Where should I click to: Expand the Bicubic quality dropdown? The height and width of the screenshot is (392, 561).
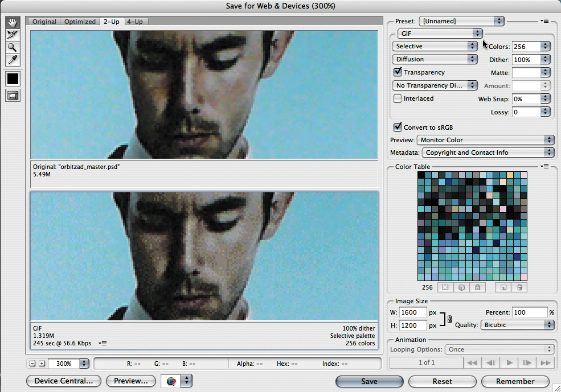tap(517, 325)
